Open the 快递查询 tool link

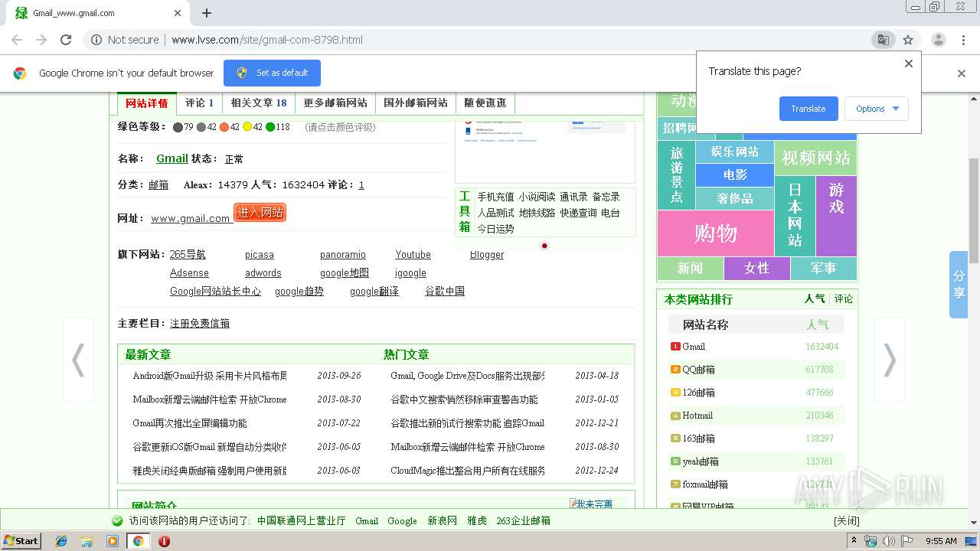coord(578,213)
